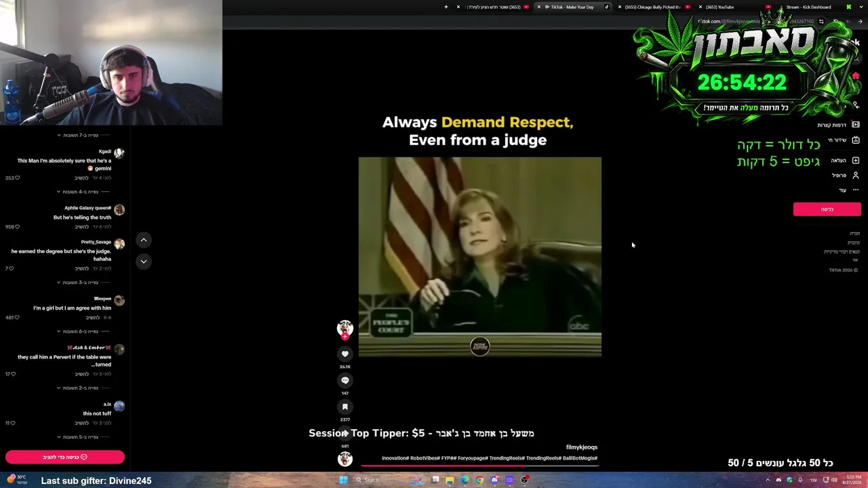868x488 pixels.
Task: Open Kgadi's profile picture
Action: pos(119,153)
